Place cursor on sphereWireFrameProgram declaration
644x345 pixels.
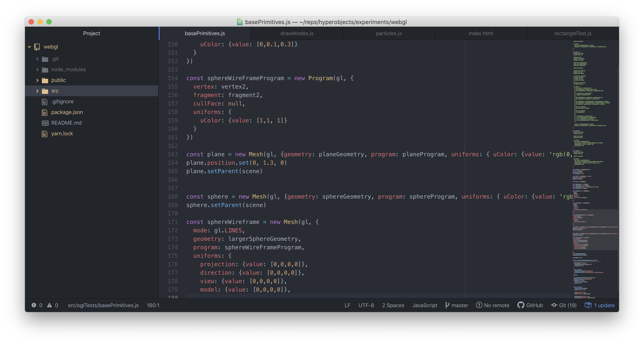tap(246, 78)
